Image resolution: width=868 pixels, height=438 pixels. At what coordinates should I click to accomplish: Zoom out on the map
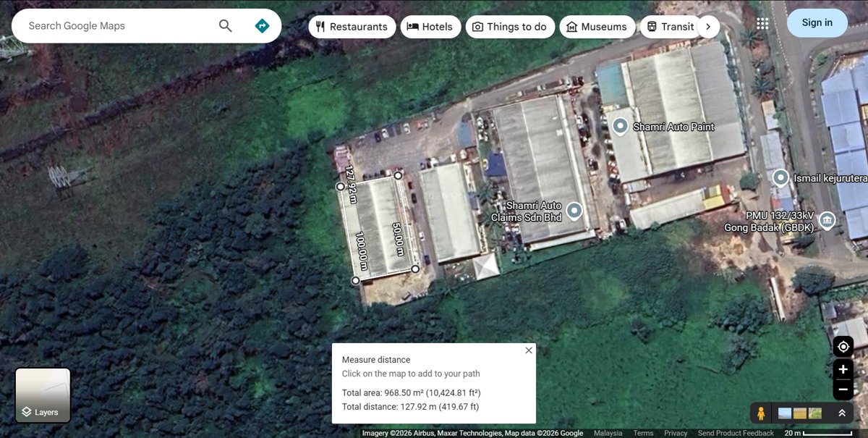[x=843, y=389]
